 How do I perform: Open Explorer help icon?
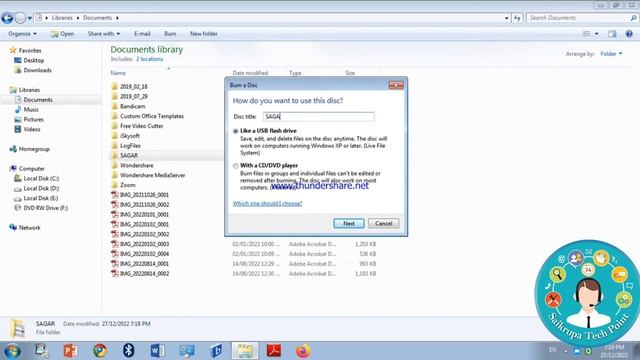629,34
